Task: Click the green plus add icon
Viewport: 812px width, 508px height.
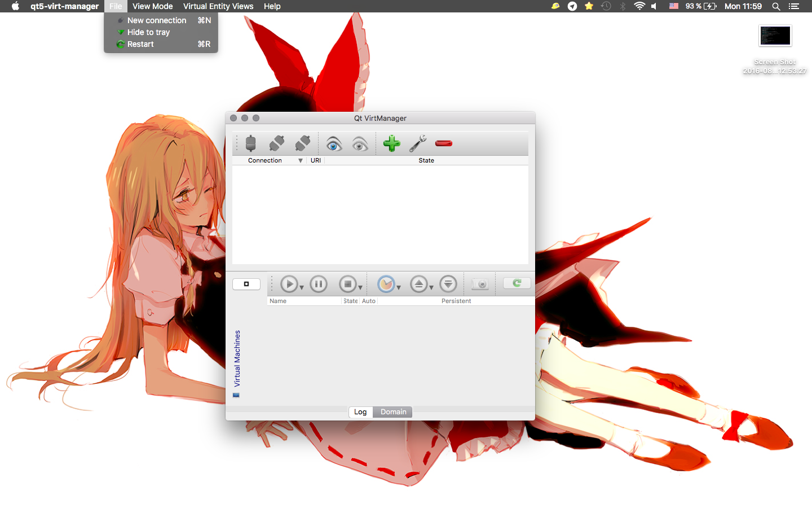Action: [x=392, y=143]
